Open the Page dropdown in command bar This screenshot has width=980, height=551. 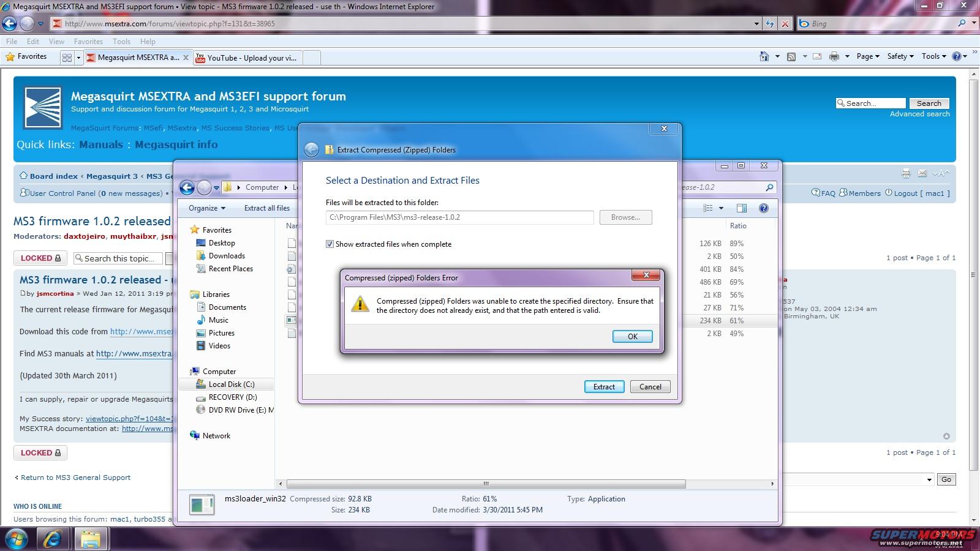tap(867, 56)
